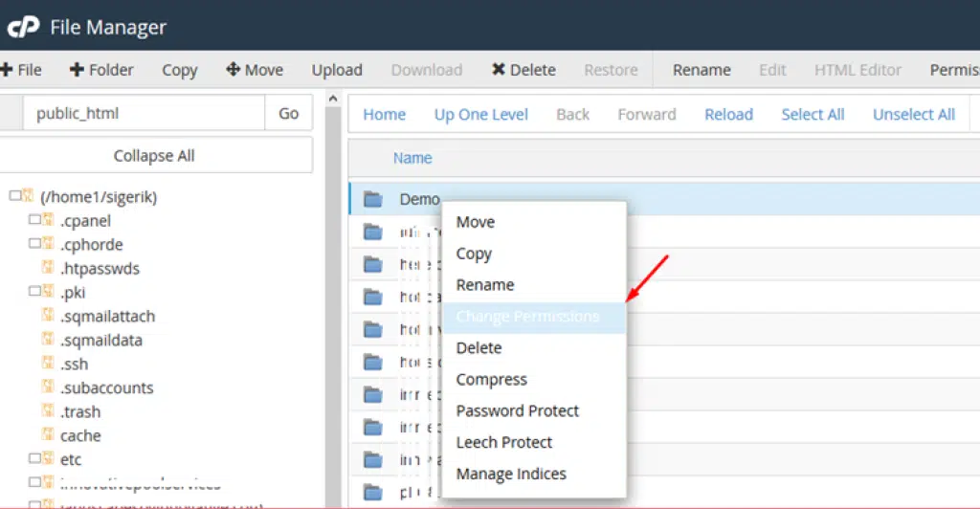The width and height of the screenshot is (980, 509).
Task: Select Password Protect in context menu
Action: click(x=517, y=411)
